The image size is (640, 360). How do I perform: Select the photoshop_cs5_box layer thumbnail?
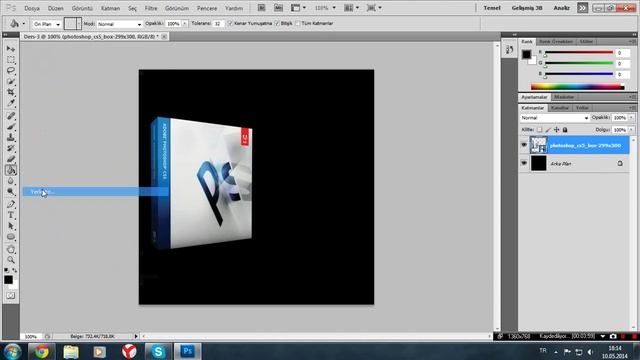pos(538,145)
